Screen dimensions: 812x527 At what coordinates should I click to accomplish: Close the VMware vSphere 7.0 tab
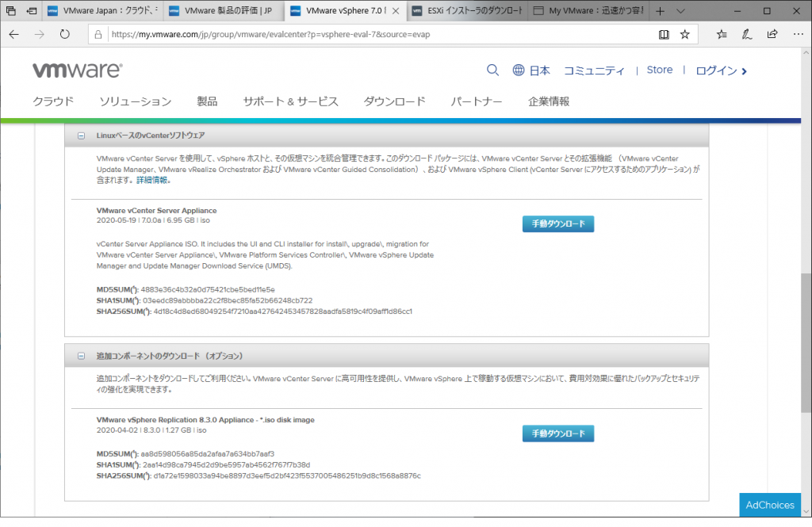(x=396, y=11)
